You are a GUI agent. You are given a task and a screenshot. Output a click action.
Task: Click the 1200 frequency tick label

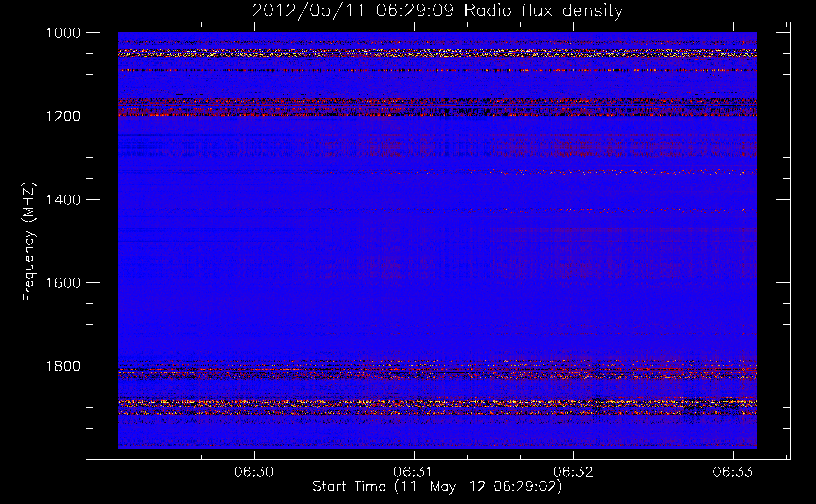(x=63, y=116)
